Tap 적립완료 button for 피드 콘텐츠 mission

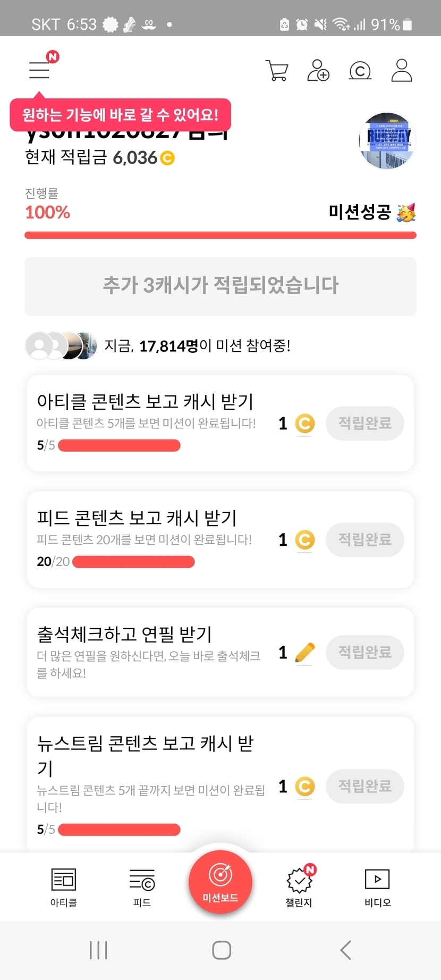365,540
